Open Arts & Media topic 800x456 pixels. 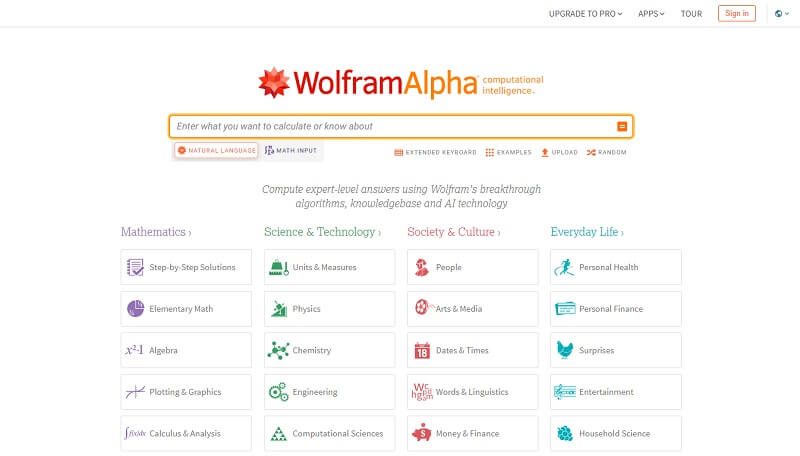[472, 309]
